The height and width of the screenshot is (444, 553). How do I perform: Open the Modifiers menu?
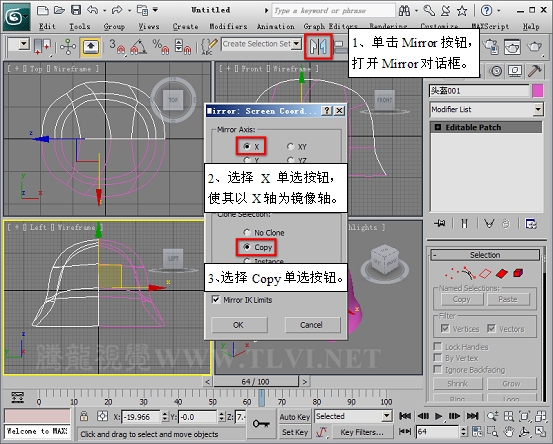228,26
